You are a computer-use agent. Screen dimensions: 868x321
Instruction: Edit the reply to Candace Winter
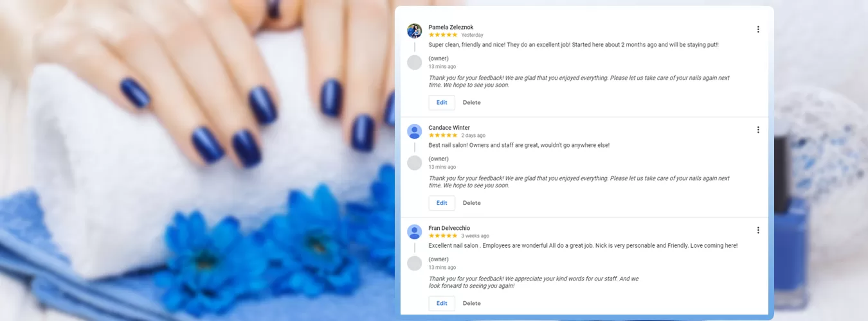click(442, 203)
